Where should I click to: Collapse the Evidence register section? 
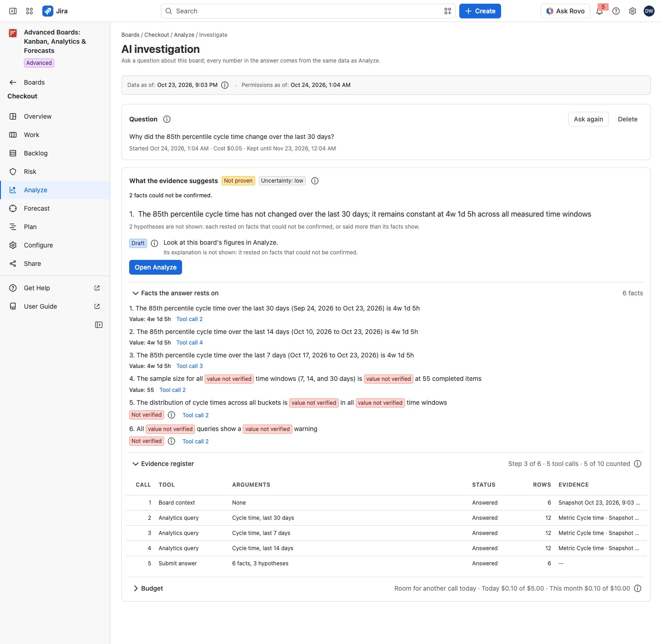(136, 464)
